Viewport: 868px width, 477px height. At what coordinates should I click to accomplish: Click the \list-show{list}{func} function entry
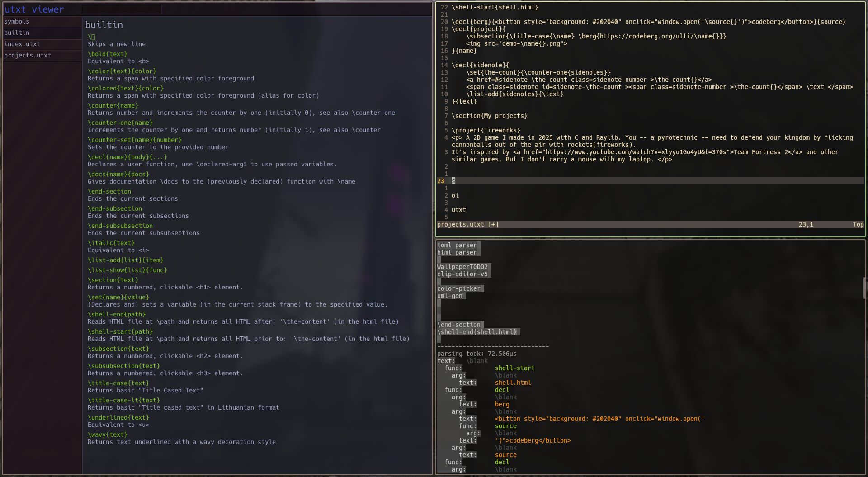point(127,270)
